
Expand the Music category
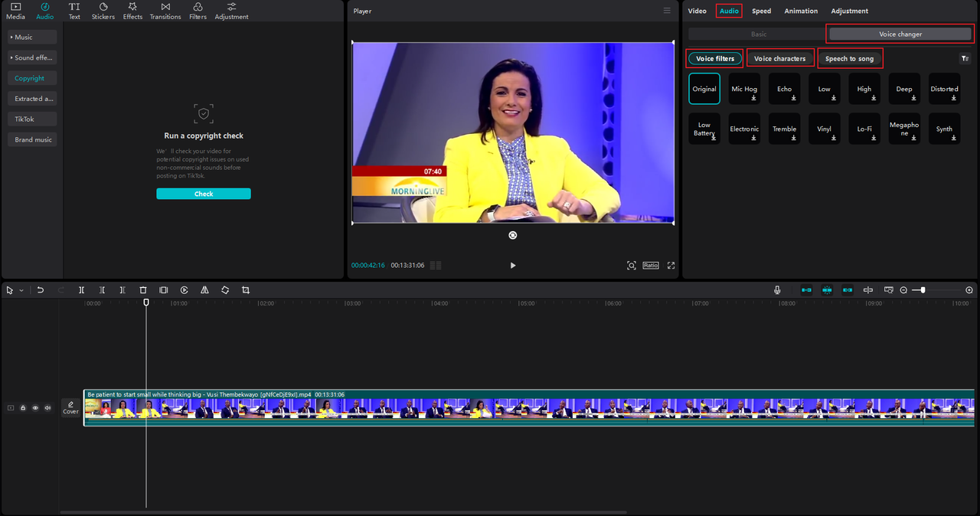tap(31, 37)
